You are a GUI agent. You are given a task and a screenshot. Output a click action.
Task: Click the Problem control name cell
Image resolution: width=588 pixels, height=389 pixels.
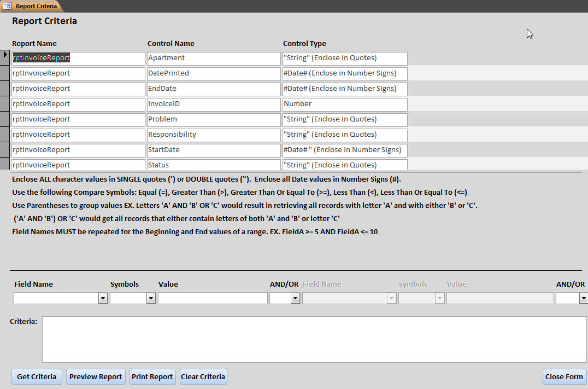[x=214, y=120]
